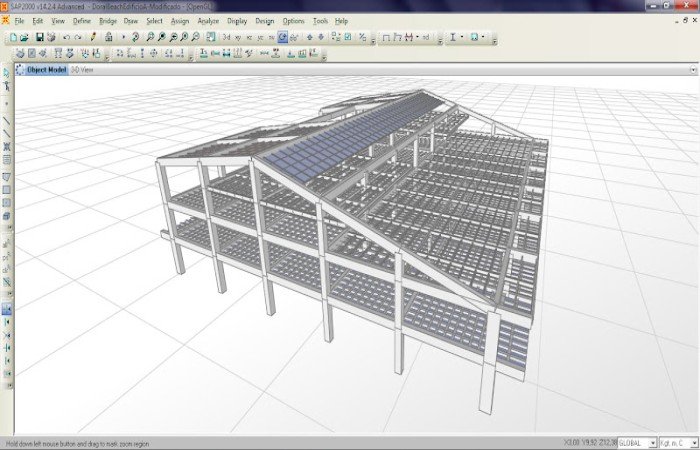Viewport: 700px width, 450px height.
Task: Click the New Model icon
Action: click(x=12, y=37)
